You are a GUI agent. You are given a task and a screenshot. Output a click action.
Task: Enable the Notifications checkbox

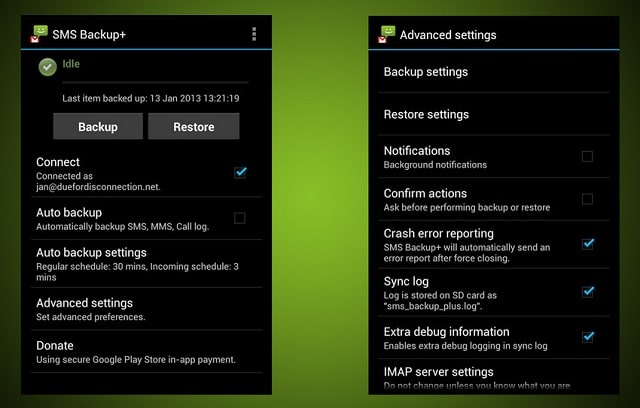point(587,156)
